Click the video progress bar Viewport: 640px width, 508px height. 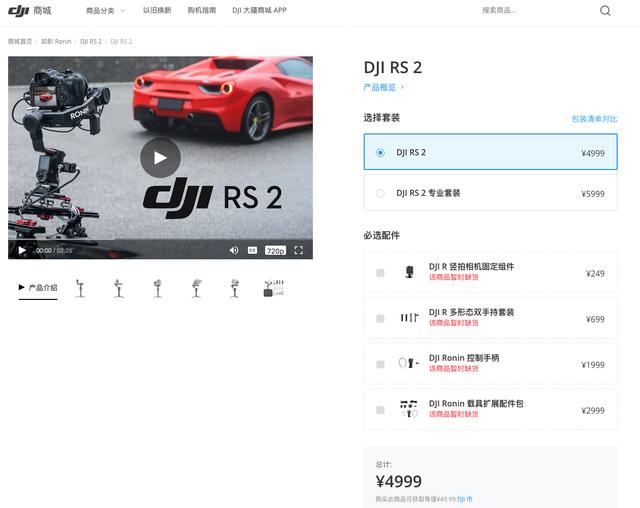(160, 240)
